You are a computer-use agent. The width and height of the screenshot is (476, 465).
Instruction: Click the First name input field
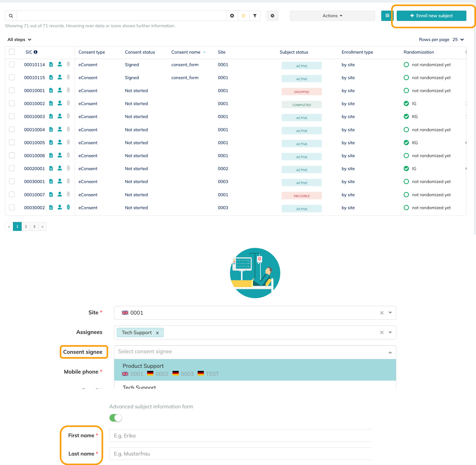coord(240,435)
